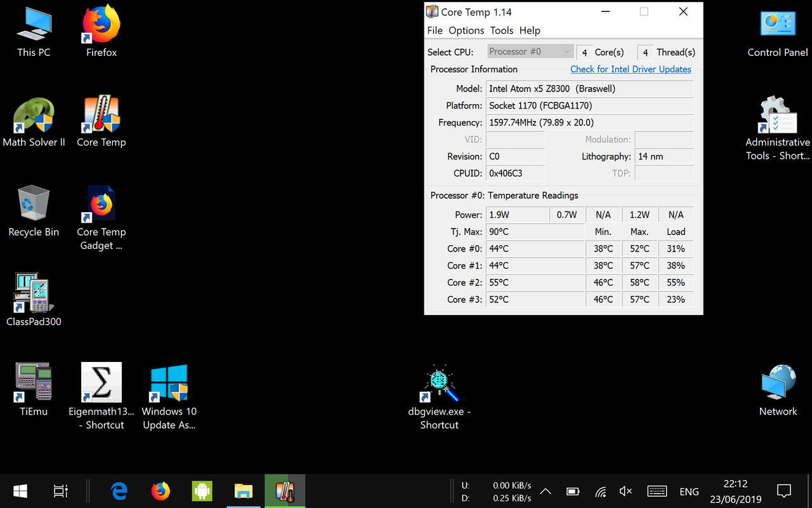Open Eigenmath shortcut on desktop
The height and width of the screenshot is (508, 812).
click(101, 396)
